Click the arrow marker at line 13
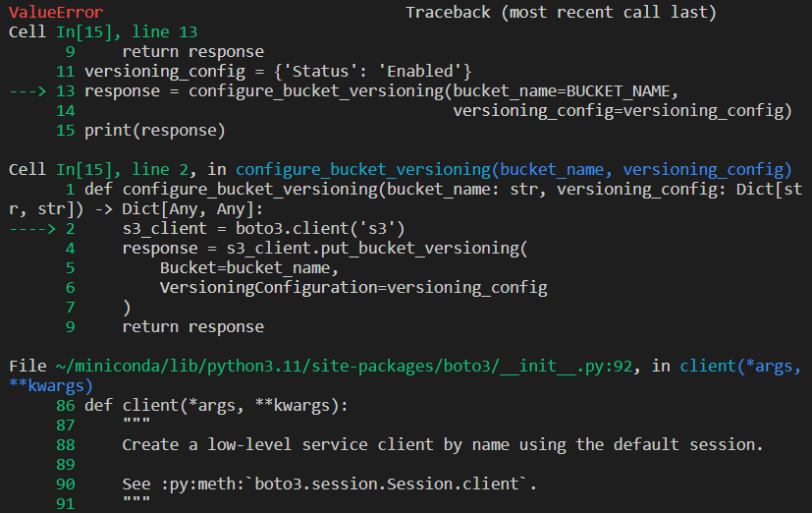 coord(27,91)
